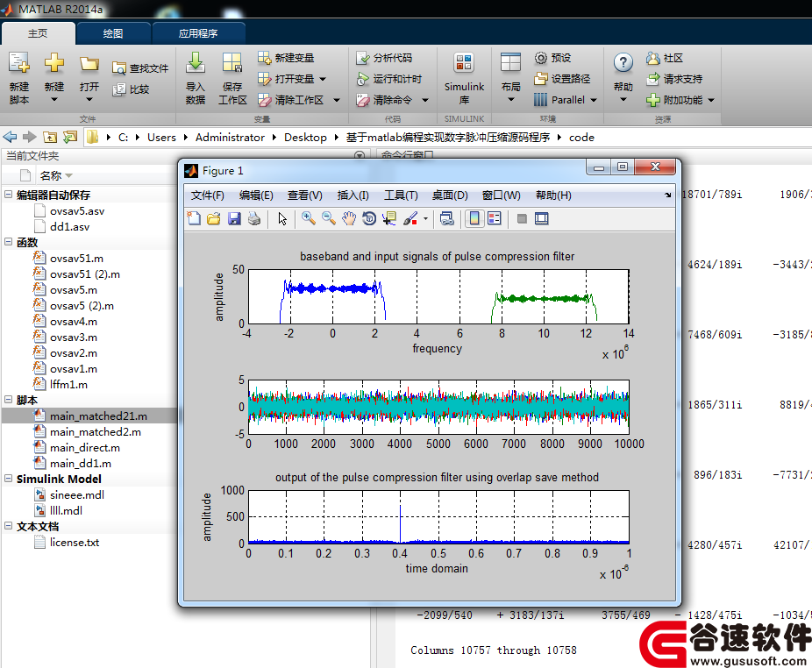Open the 帮助 help button

pyautogui.click(x=623, y=78)
